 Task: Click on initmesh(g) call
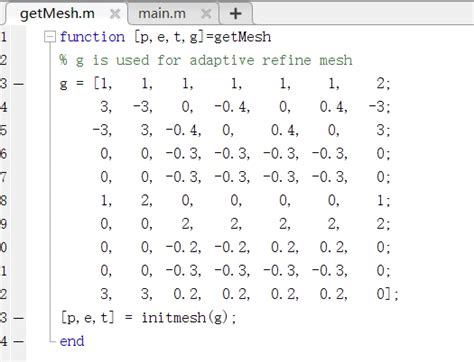coord(189,318)
